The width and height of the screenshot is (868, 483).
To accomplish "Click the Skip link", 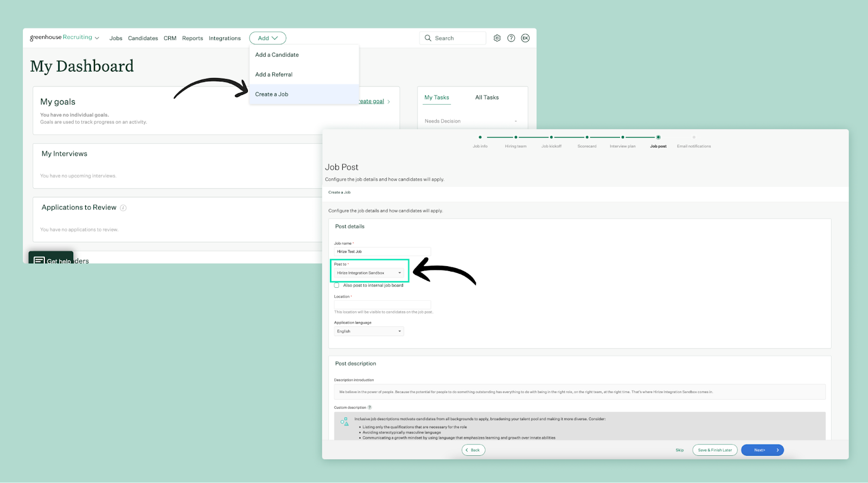I will tap(680, 450).
